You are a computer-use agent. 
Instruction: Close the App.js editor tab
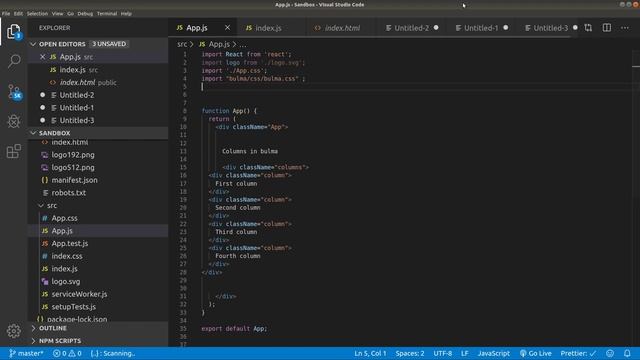(227, 28)
